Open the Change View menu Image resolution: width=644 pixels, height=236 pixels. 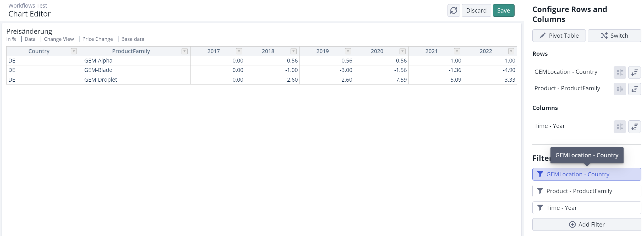pyautogui.click(x=59, y=39)
